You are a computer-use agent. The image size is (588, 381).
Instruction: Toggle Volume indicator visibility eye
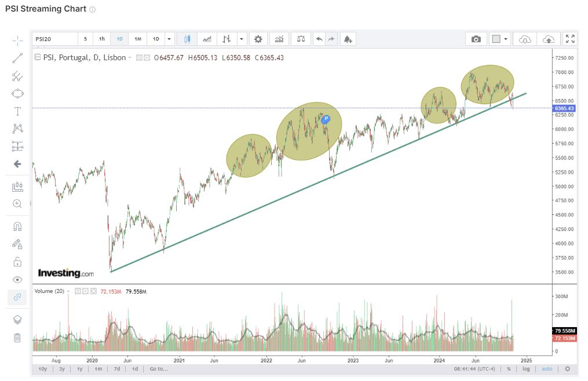point(78,291)
